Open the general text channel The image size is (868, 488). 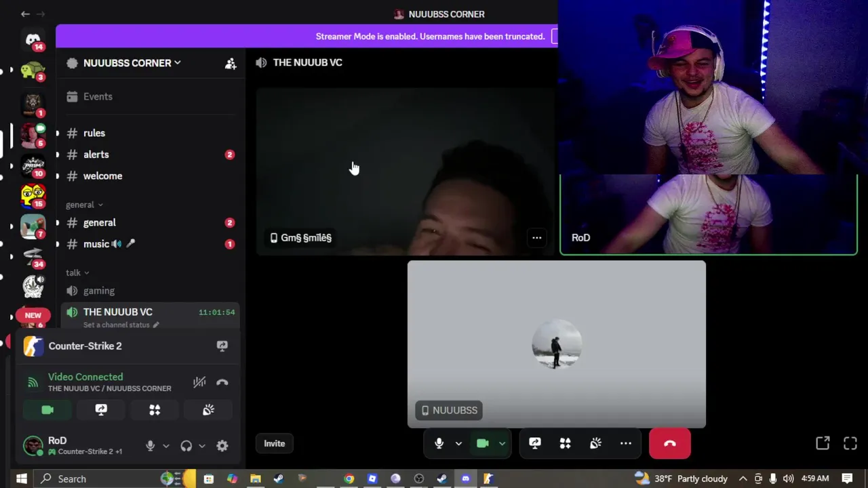coord(149,222)
